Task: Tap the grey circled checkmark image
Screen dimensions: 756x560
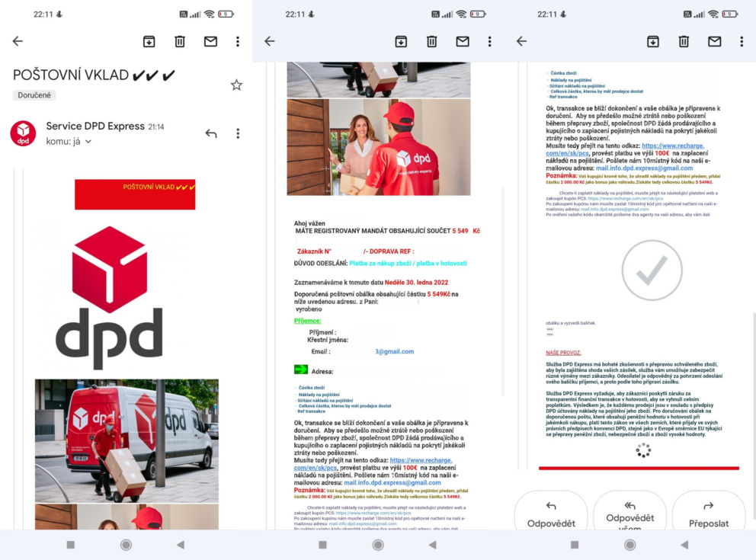Action: (x=652, y=270)
